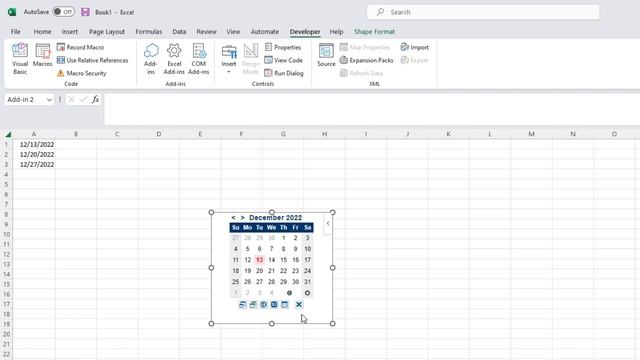
Task: Pick December 1 in calendar
Action: (283, 238)
